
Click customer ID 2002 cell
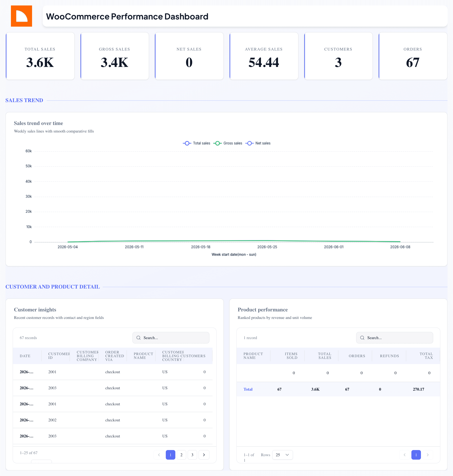[52, 420]
